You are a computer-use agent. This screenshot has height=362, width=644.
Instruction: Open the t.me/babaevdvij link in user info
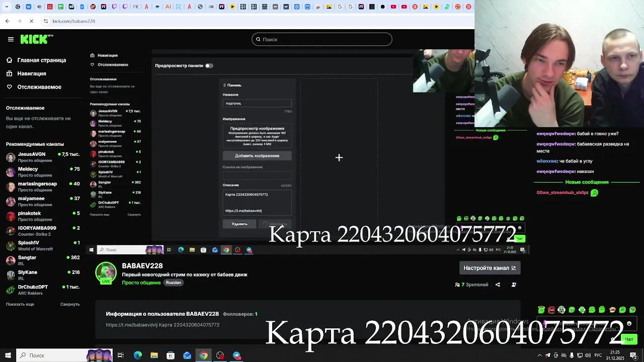(x=133, y=325)
